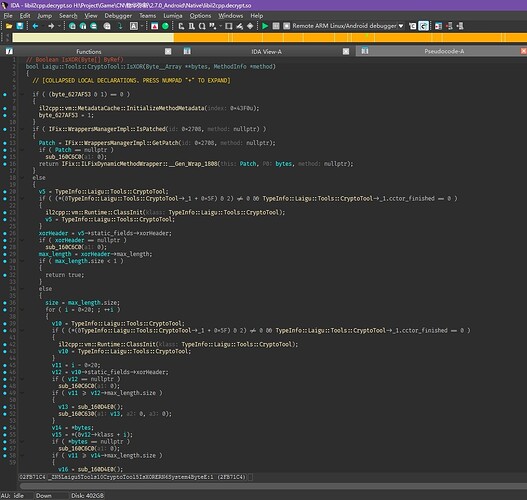
Task: Toggle breakpoint dot on line 36
Action: pyautogui.click(x=5, y=303)
